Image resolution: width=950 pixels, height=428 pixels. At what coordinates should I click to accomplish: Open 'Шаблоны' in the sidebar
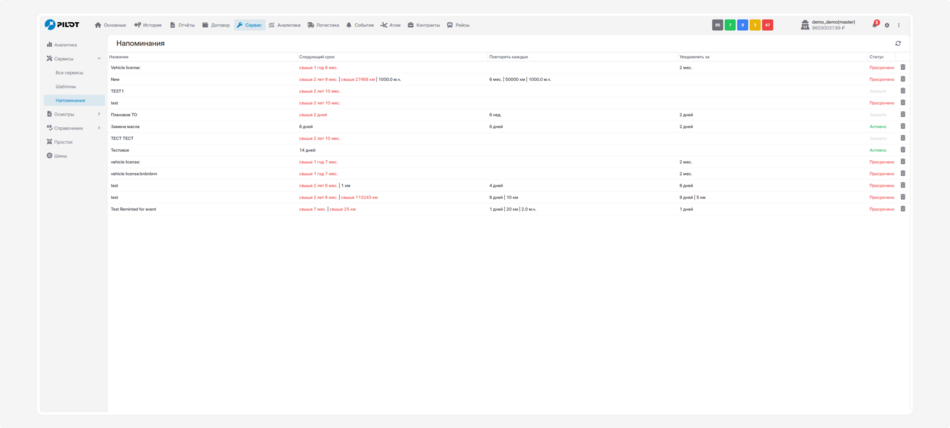66,87
